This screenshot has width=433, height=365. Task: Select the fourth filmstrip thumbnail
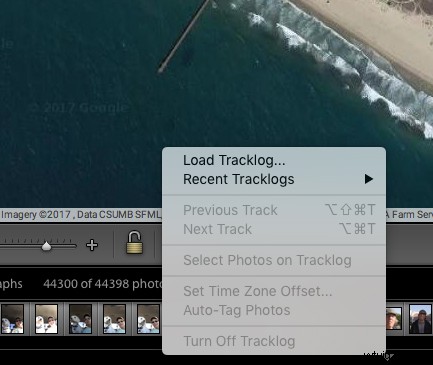pyautogui.click(x=114, y=319)
